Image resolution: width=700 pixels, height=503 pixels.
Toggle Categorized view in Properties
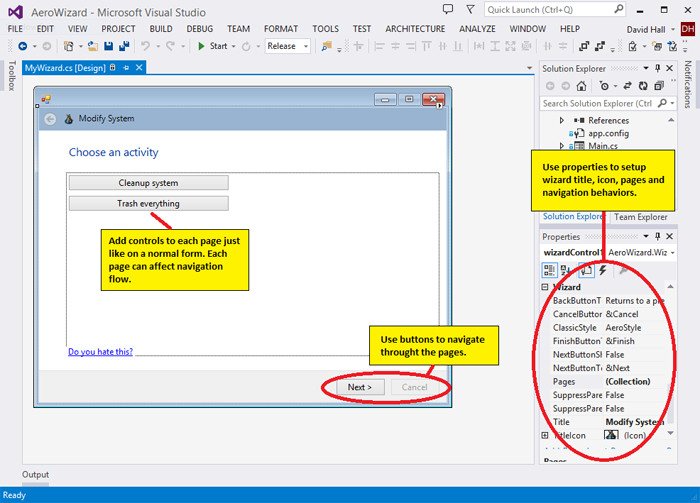click(550, 270)
